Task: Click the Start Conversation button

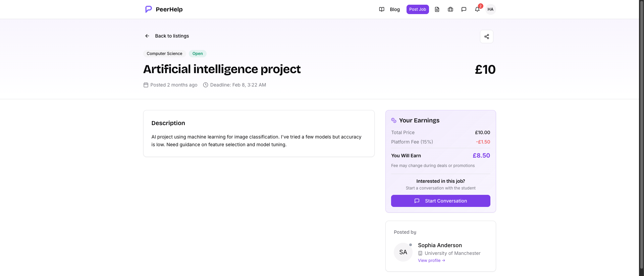Action: [x=441, y=201]
